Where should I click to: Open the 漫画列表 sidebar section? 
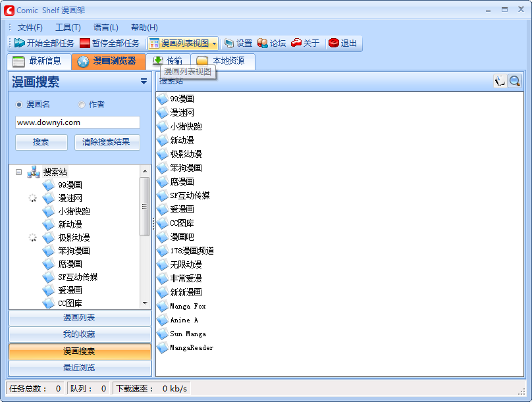[80, 318]
